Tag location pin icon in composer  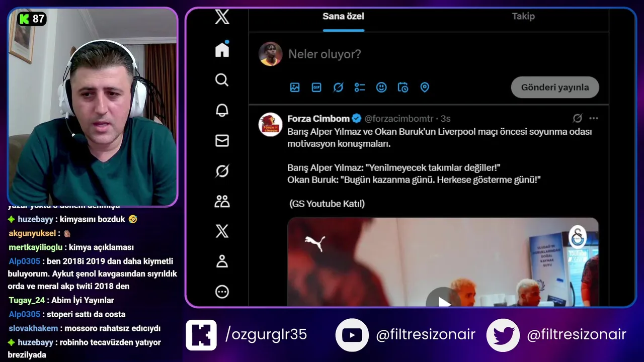[425, 87]
